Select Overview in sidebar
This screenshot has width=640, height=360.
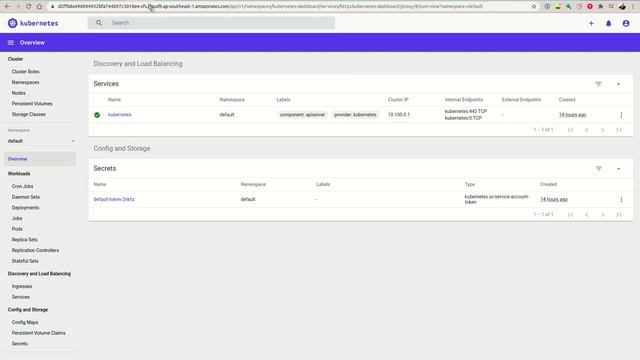(40, 159)
